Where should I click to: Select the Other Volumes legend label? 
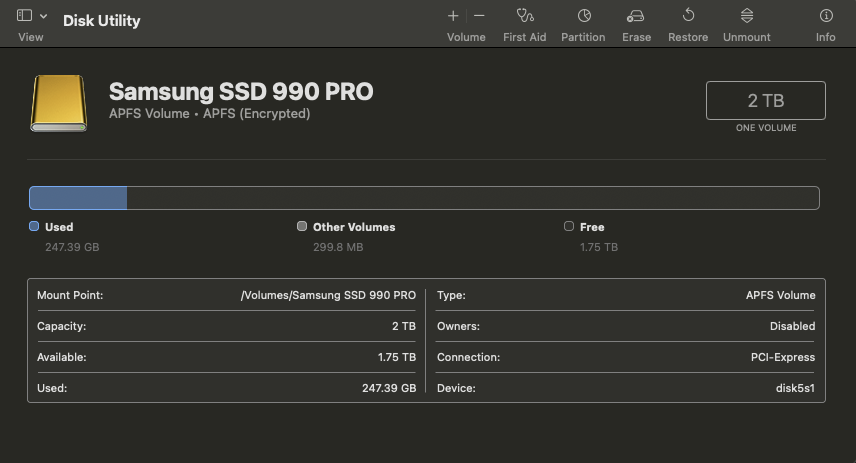click(x=354, y=227)
